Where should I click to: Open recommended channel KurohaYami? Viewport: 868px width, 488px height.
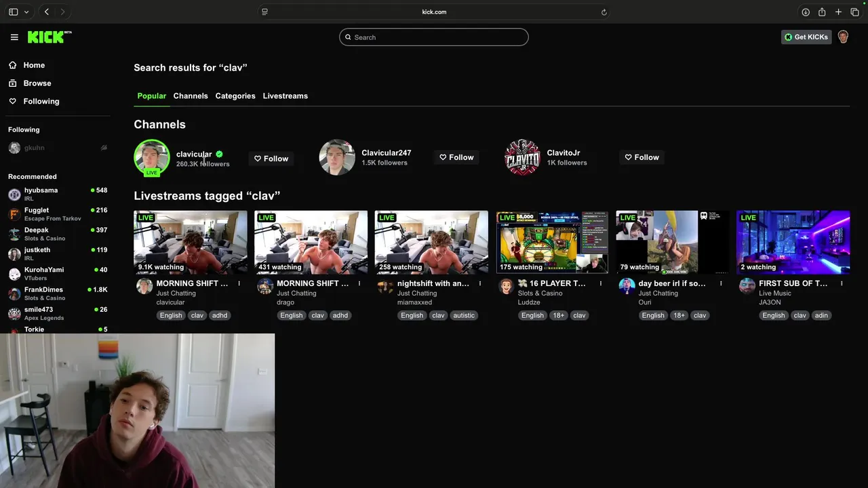tap(58, 274)
